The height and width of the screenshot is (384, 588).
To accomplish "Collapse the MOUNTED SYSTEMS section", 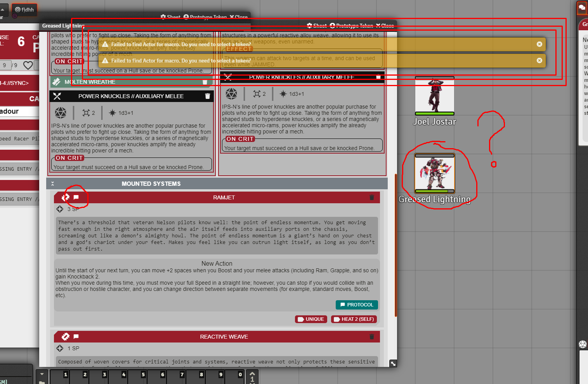I will tap(52, 184).
